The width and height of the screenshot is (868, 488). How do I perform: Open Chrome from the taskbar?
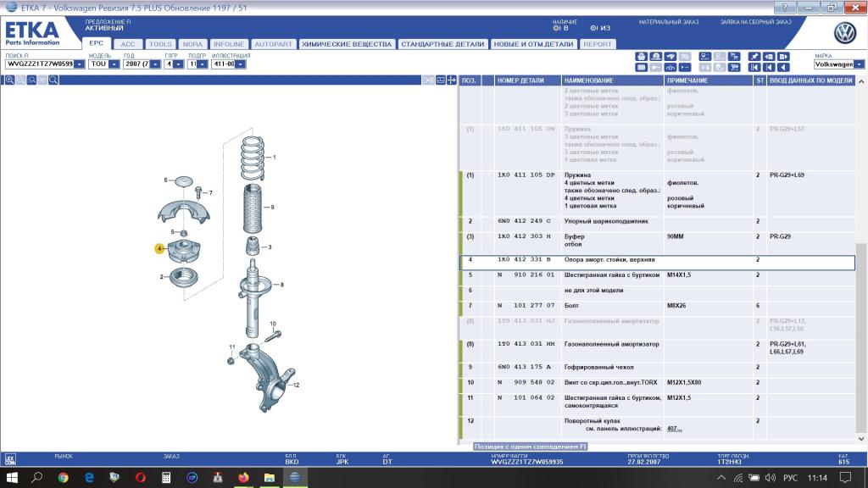[x=63, y=478]
